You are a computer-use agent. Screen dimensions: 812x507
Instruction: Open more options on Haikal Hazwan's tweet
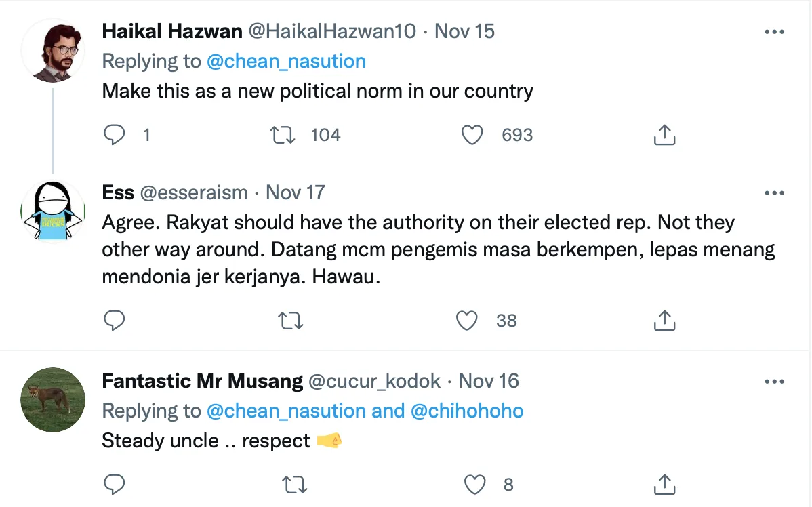click(774, 32)
